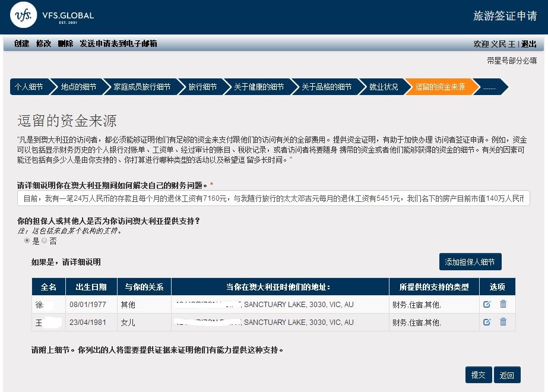Select the 是 radio button
This screenshot has width=548, height=392.
pyautogui.click(x=27, y=241)
